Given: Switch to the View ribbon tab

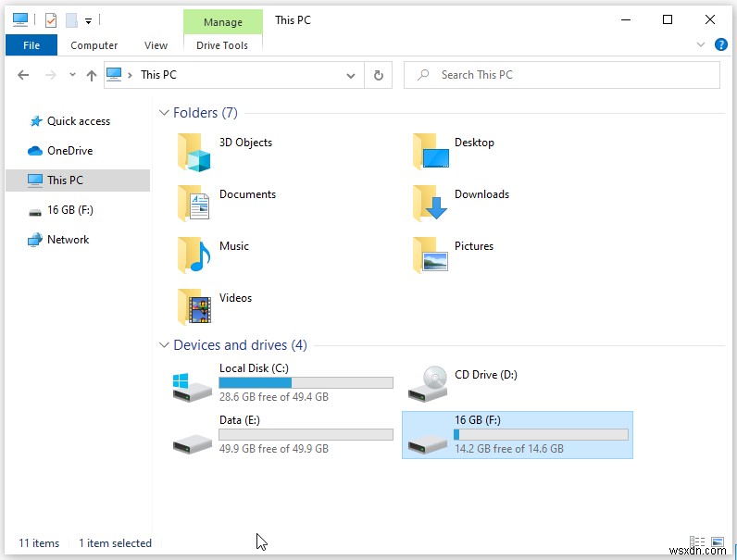Looking at the screenshot, I should [156, 45].
